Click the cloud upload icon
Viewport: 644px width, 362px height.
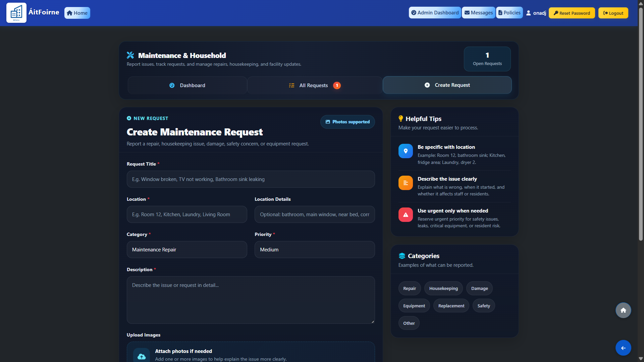click(142, 356)
